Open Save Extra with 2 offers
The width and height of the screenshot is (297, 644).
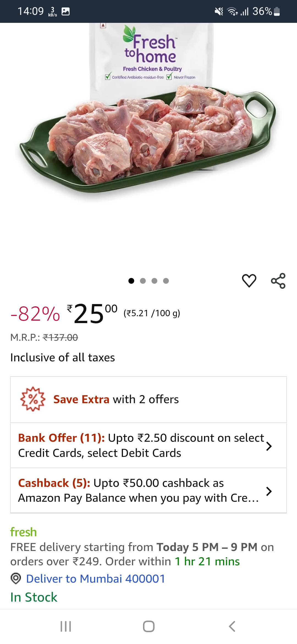pos(116,399)
